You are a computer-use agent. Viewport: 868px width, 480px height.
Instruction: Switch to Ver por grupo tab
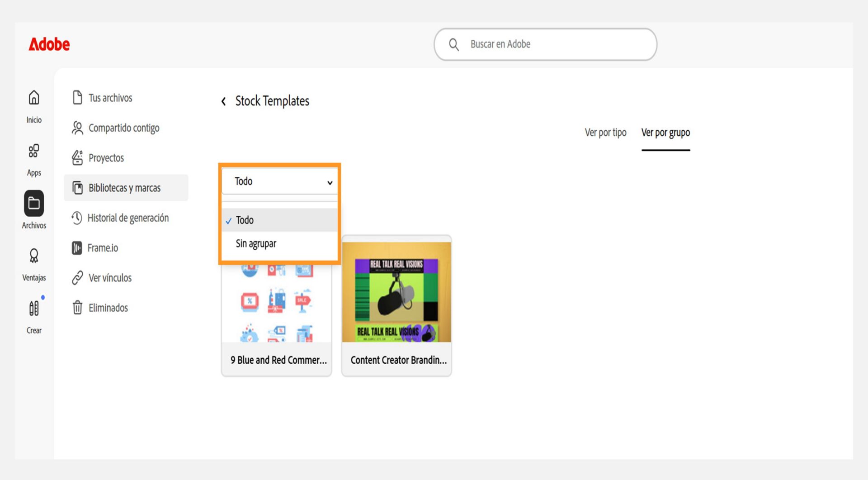tap(665, 133)
